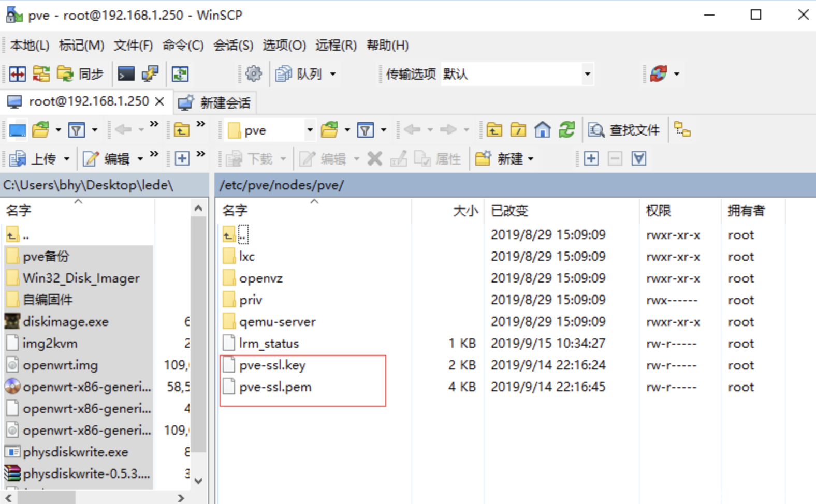Click the Queue (队列) button
The height and width of the screenshot is (504, 816).
[299, 74]
